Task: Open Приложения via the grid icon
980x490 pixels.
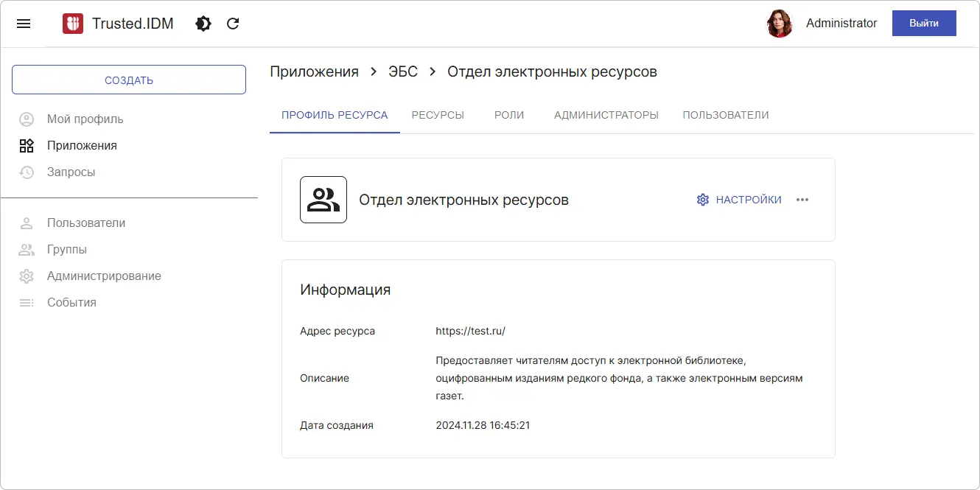Action: [x=27, y=145]
